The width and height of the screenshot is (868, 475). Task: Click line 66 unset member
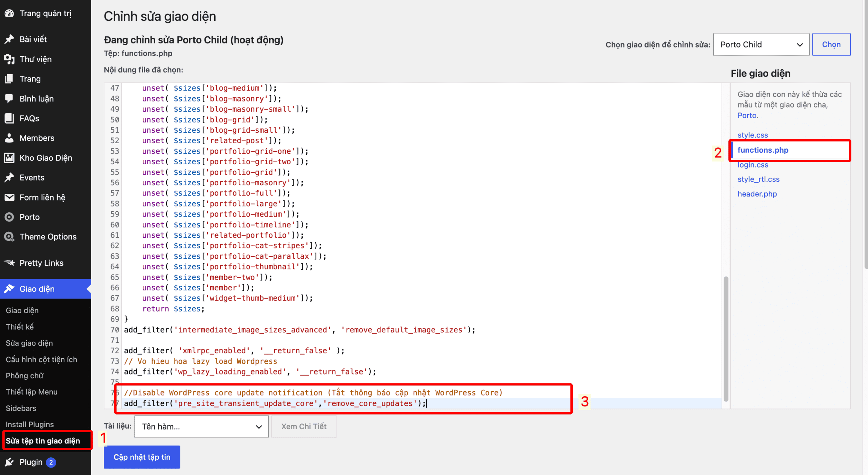[x=198, y=288]
